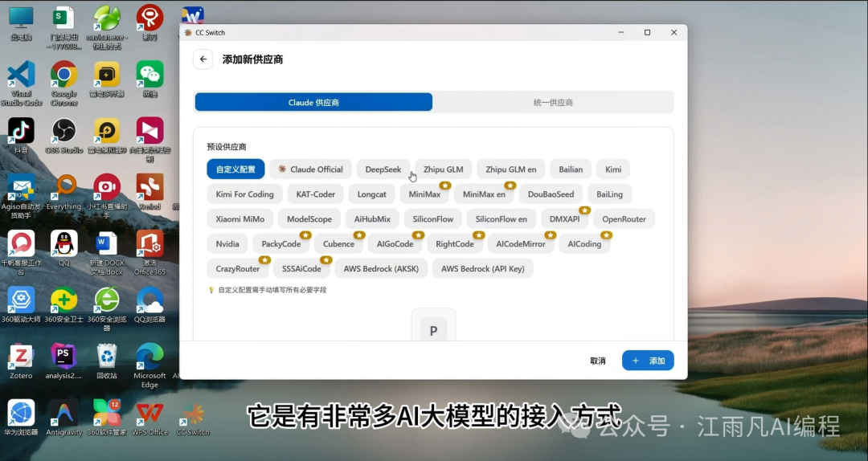
Task: Select the 自定义配置 preset
Action: [235, 169]
